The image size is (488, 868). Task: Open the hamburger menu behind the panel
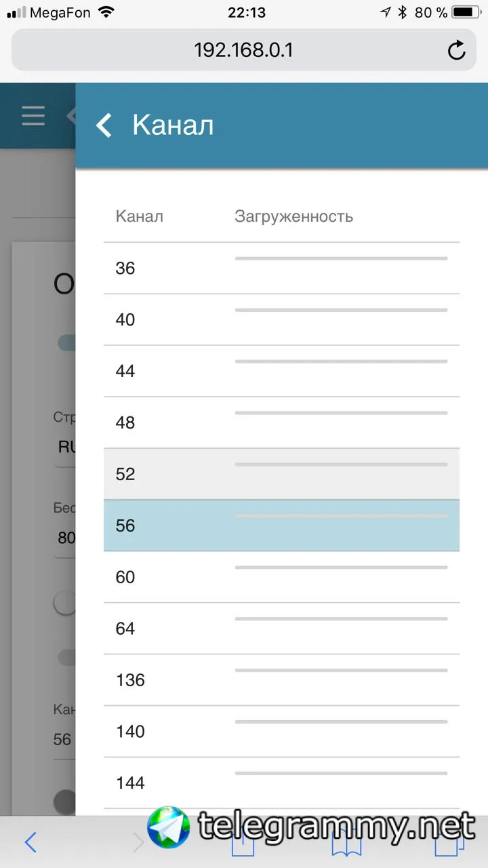pyautogui.click(x=33, y=116)
